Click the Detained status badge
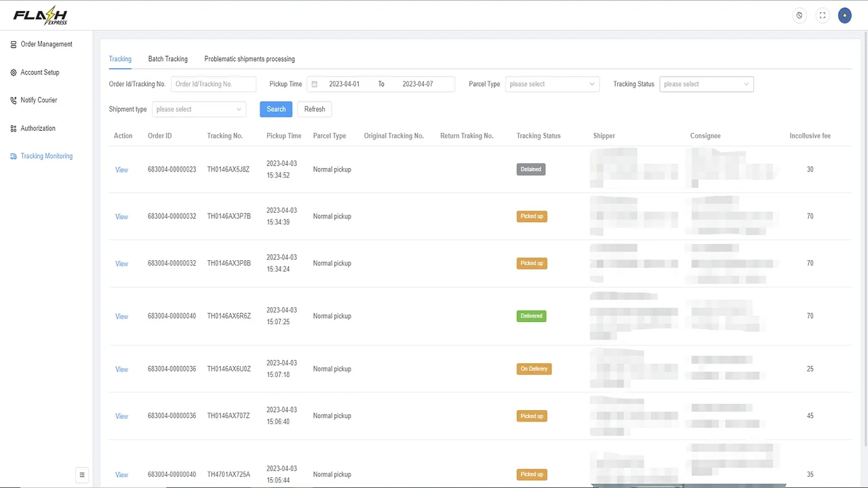 click(530, 169)
